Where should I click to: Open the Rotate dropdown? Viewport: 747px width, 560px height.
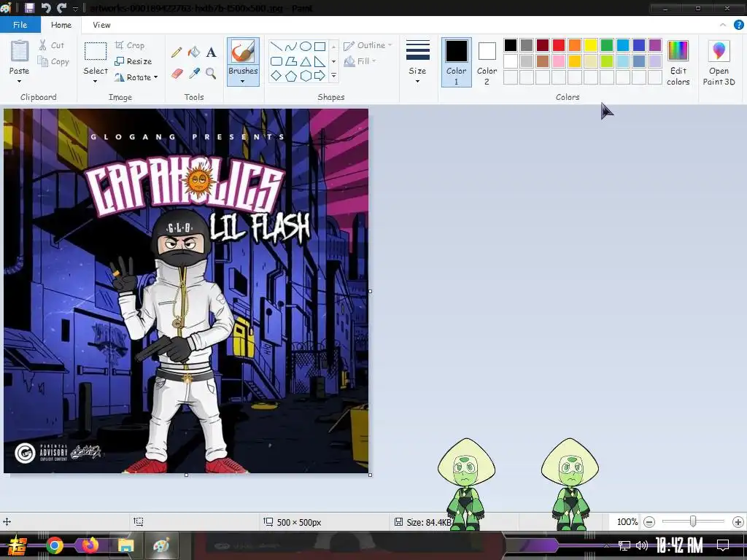[x=136, y=77]
